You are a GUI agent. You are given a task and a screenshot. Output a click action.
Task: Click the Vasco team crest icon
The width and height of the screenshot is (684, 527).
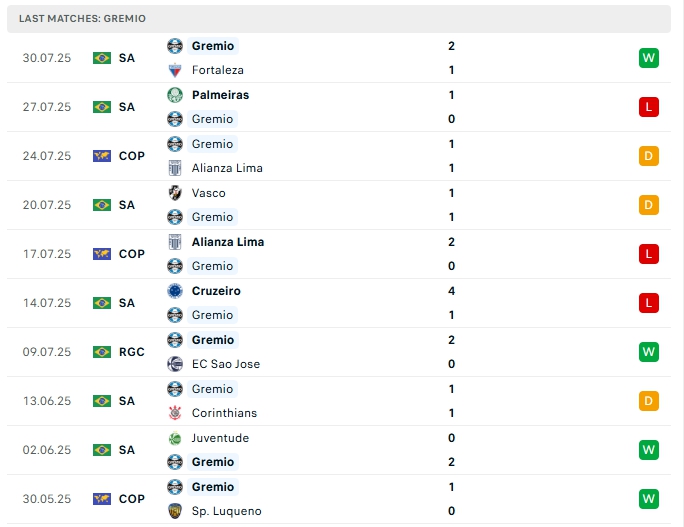click(x=175, y=193)
